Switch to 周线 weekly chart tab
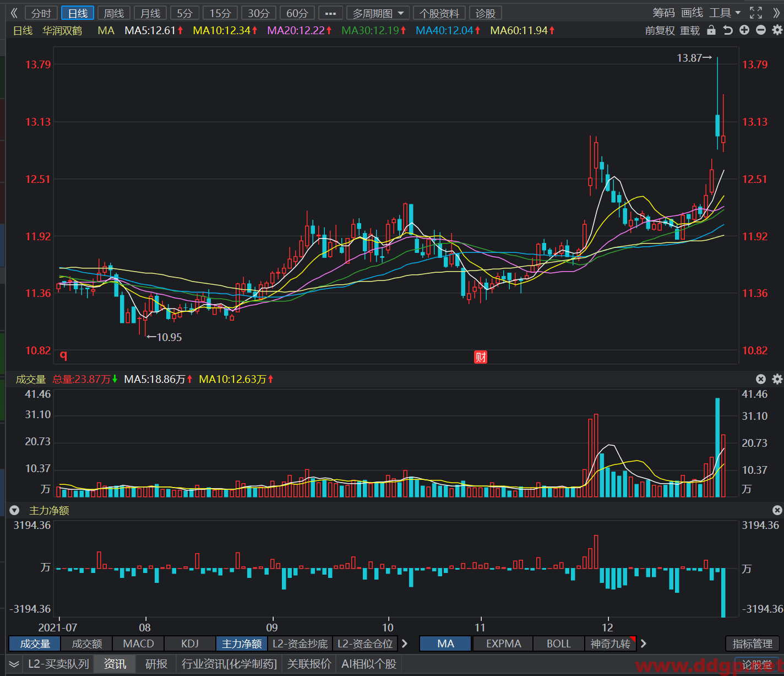Viewport: 784px width, 676px height. [x=114, y=13]
